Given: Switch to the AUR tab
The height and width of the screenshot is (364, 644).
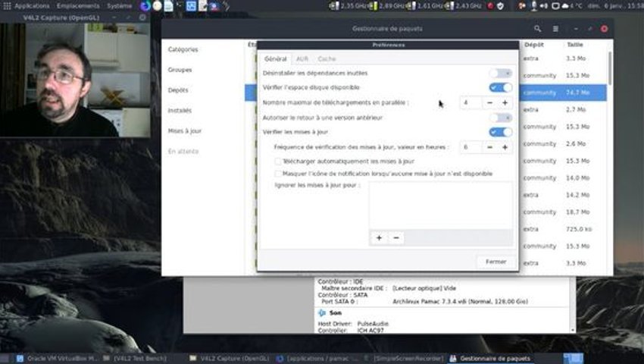Looking at the screenshot, I should click(302, 59).
